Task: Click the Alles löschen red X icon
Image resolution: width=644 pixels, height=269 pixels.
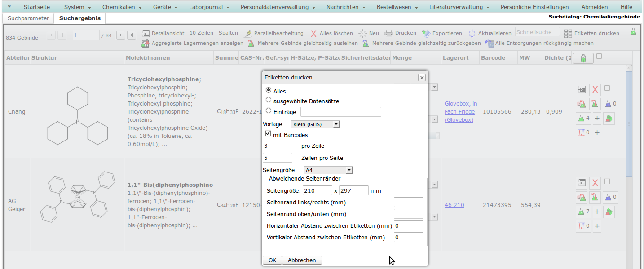Action: pos(313,33)
